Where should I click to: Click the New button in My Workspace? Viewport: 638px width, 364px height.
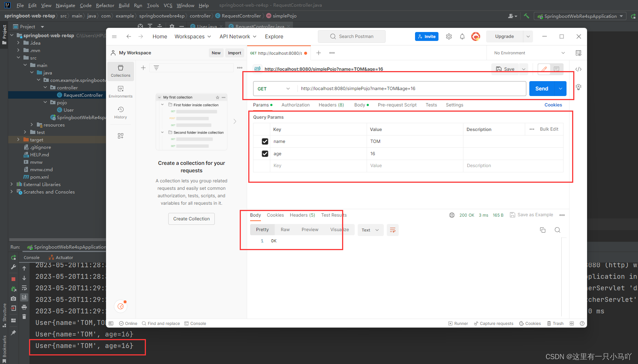click(x=216, y=53)
